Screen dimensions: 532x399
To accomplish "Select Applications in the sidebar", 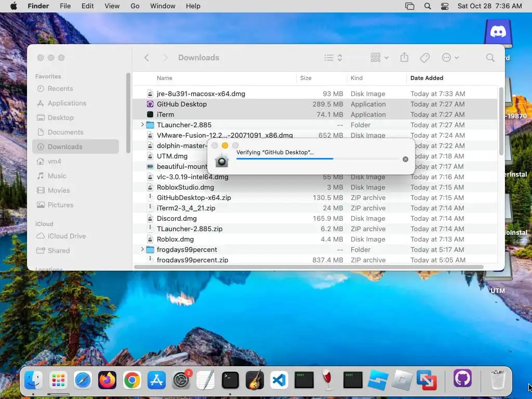I will (x=75, y=103).
